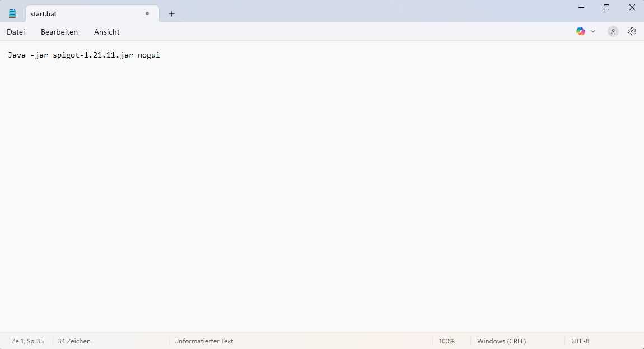
Task: Click the UTF-8 encoding indicator
Action: [580, 341]
